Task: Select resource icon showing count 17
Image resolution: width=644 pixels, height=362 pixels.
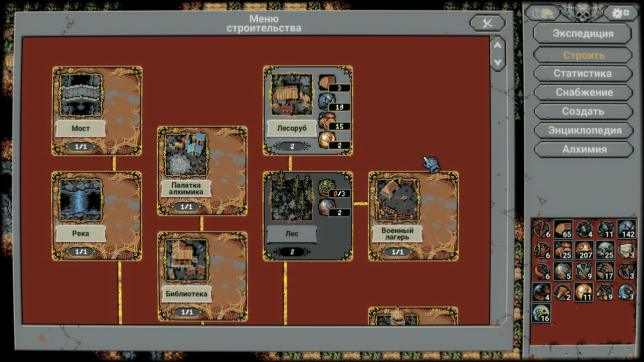Action: click(605, 271)
